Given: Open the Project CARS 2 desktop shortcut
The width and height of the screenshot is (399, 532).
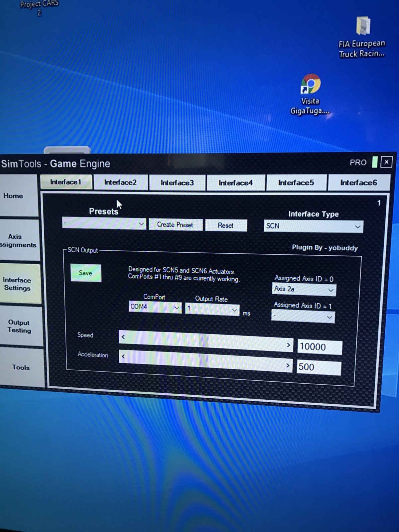Looking at the screenshot, I should [39, 8].
